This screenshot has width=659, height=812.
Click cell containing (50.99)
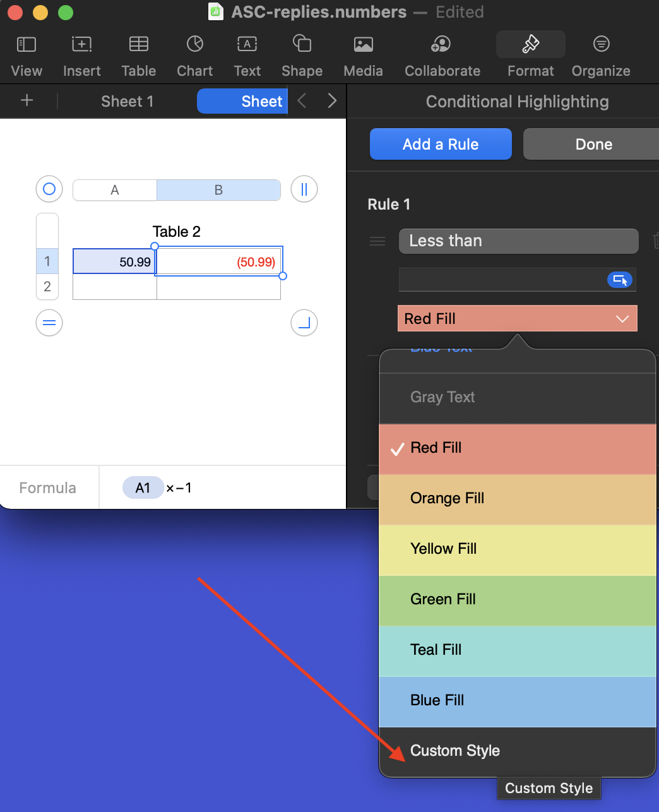[x=218, y=261]
